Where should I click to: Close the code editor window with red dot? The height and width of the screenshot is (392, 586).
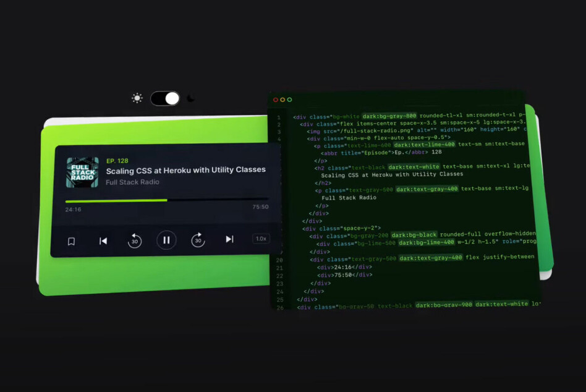[x=276, y=100]
